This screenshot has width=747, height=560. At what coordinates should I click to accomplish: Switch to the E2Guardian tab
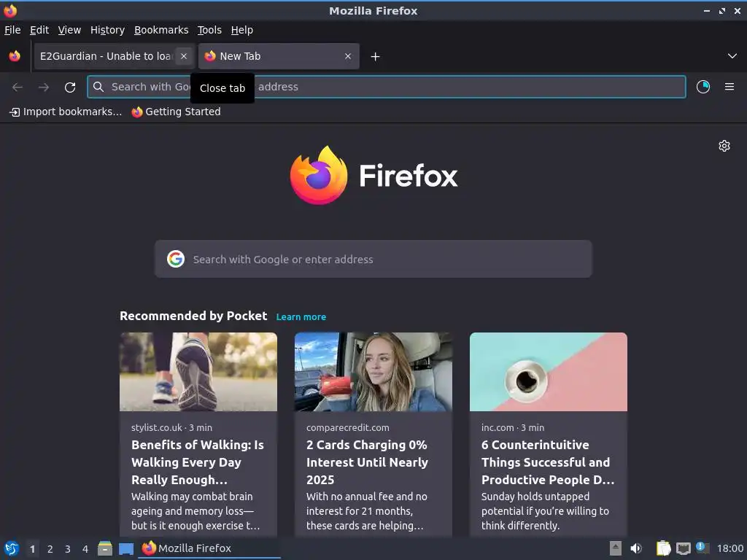pyautogui.click(x=115, y=56)
